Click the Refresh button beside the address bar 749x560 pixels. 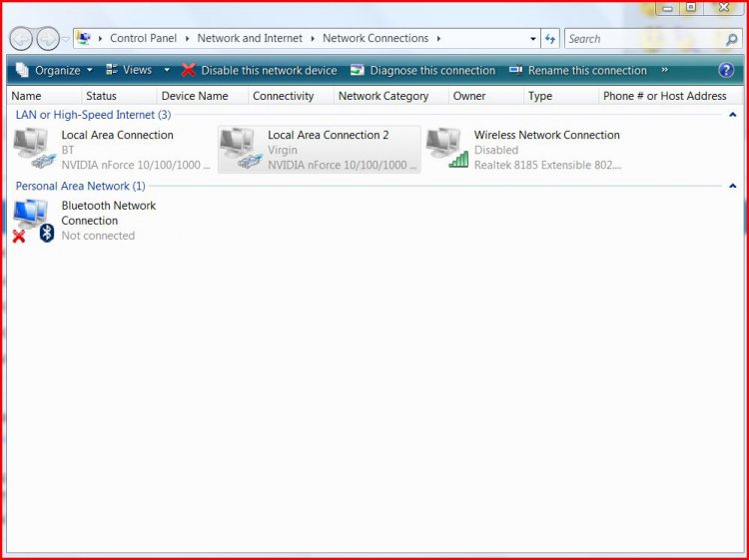pyautogui.click(x=550, y=39)
